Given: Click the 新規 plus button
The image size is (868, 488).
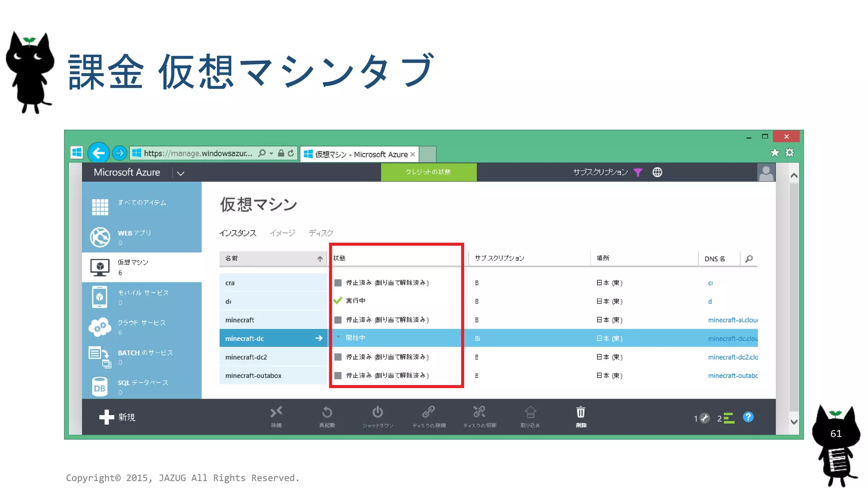Looking at the screenshot, I should click(x=107, y=417).
